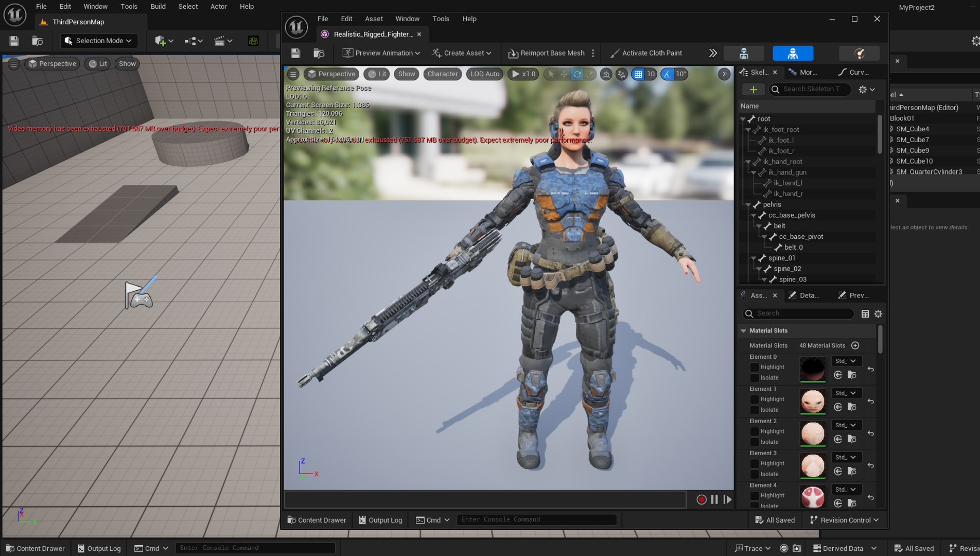Open the Character viewport menu button
The width and height of the screenshot is (980, 556).
click(x=442, y=74)
